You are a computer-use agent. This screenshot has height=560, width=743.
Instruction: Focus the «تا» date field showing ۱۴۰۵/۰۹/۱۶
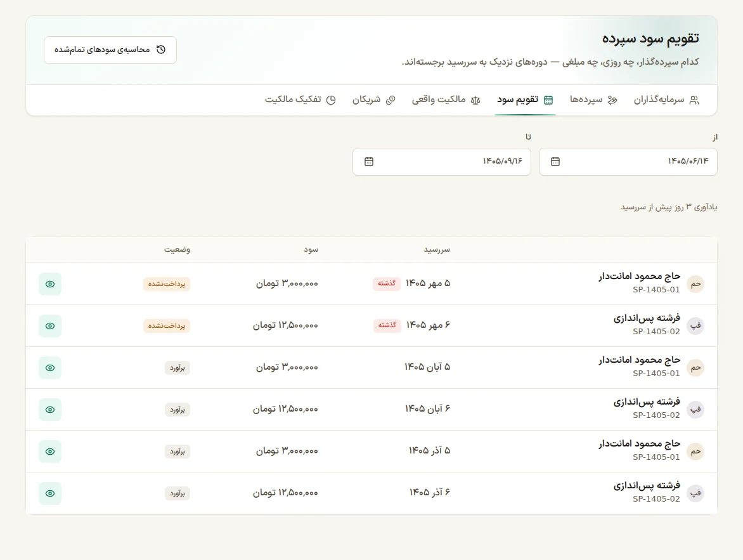442,162
